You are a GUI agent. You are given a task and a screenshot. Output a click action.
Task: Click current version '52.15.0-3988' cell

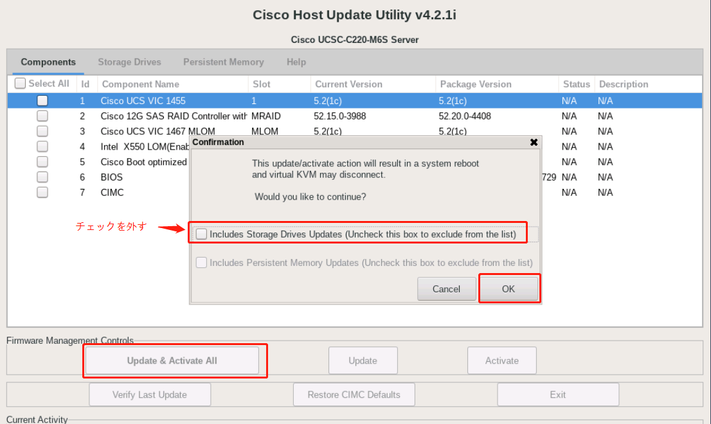340,116
